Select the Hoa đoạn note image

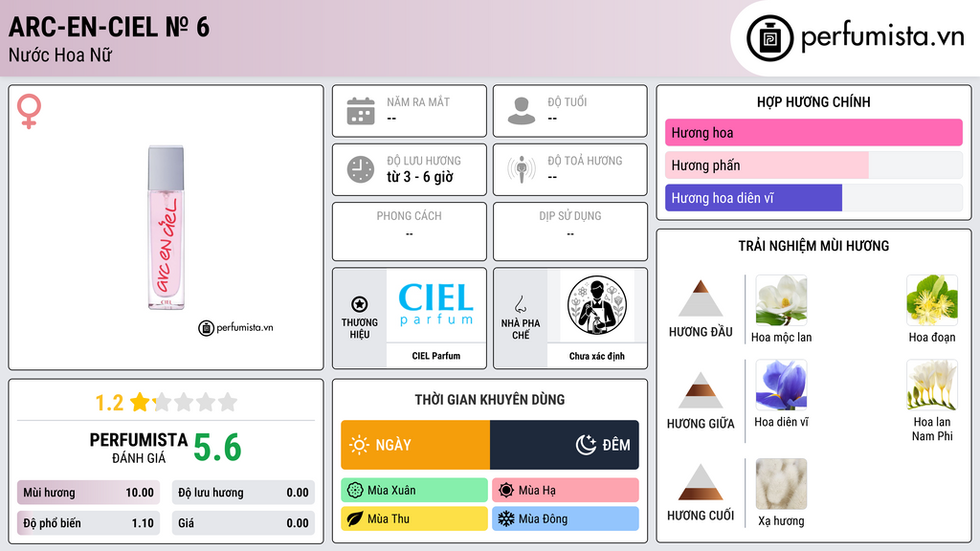pyautogui.click(x=932, y=300)
